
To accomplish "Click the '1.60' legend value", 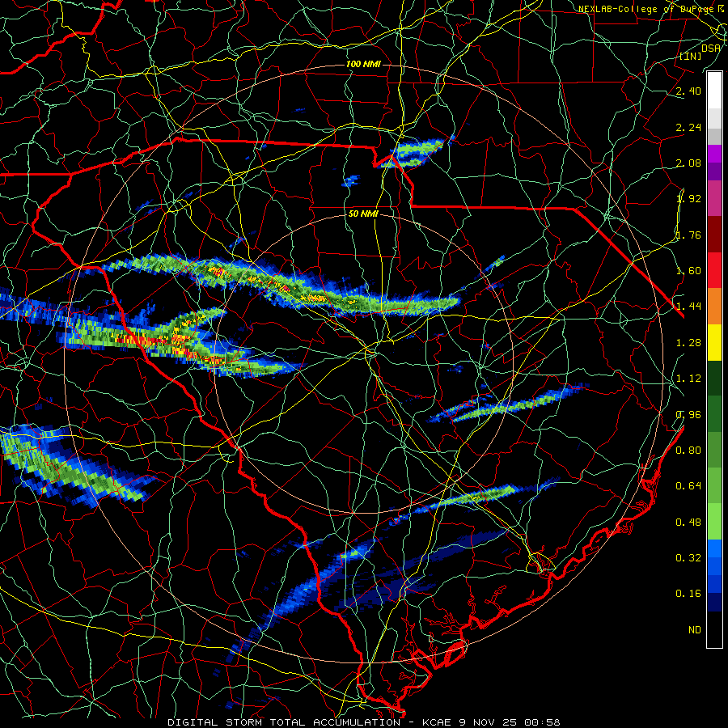I will 688,271.
